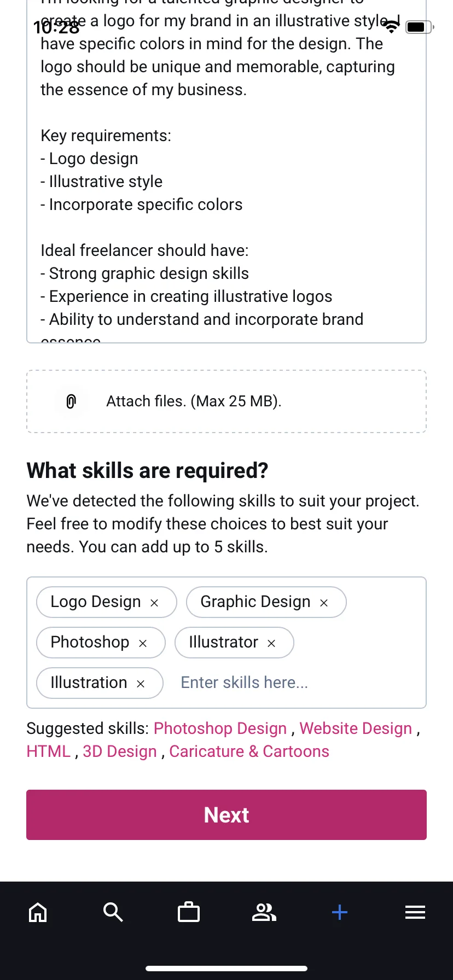
Task: Focus the Enter skills here field
Action: (295, 682)
